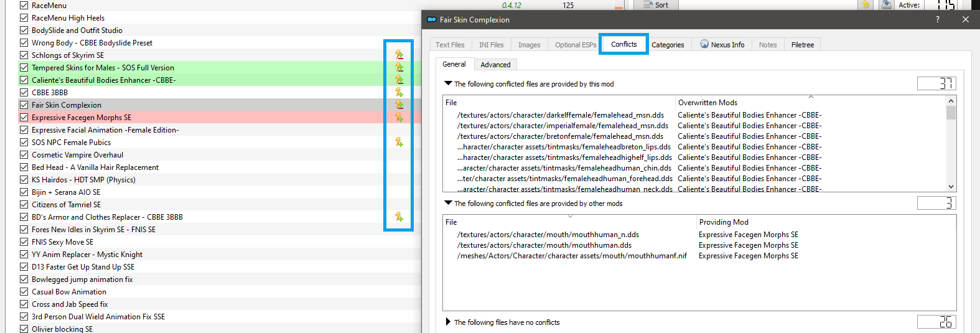Select imperialfemale/femalehead_msn.dds file row
This screenshot has width=980, height=333.
[694, 126]
